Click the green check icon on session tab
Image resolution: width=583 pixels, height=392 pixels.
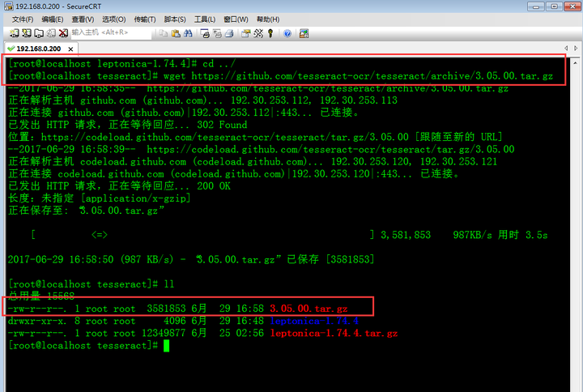(11, 49)
